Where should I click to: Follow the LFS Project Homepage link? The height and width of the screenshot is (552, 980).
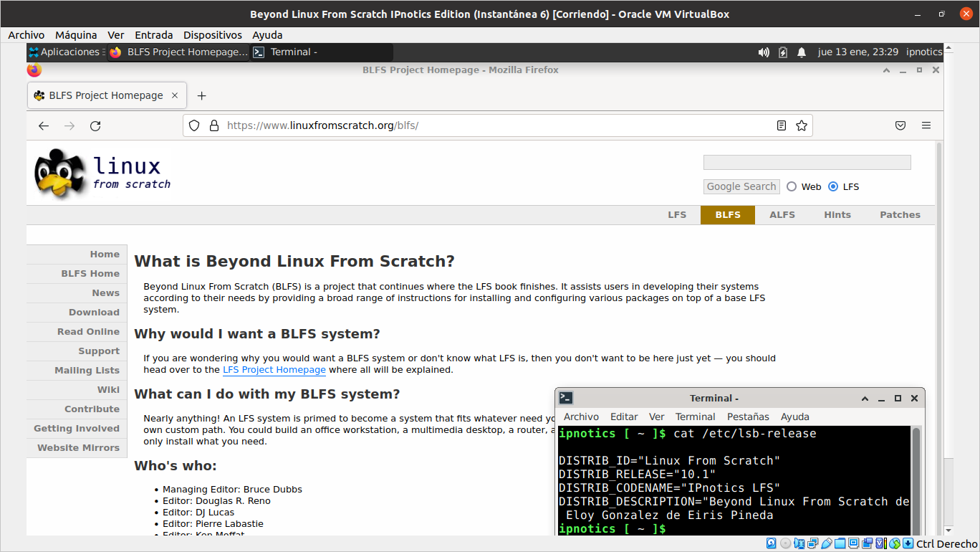274,370
